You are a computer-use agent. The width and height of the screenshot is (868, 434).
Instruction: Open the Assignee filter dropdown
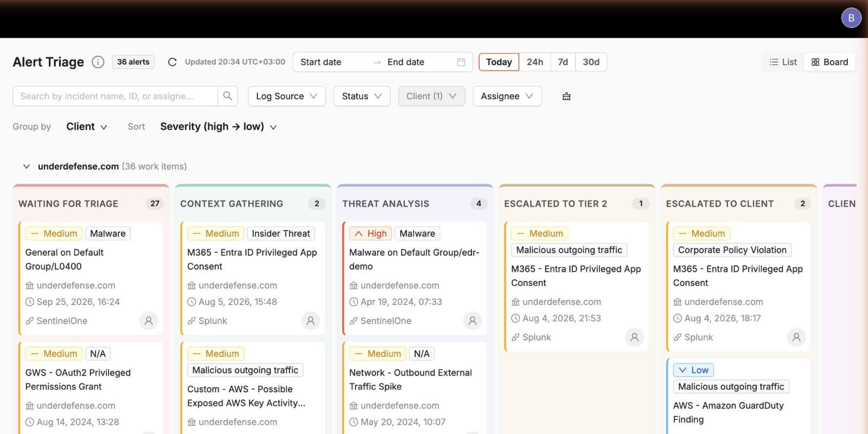(507, 96)
